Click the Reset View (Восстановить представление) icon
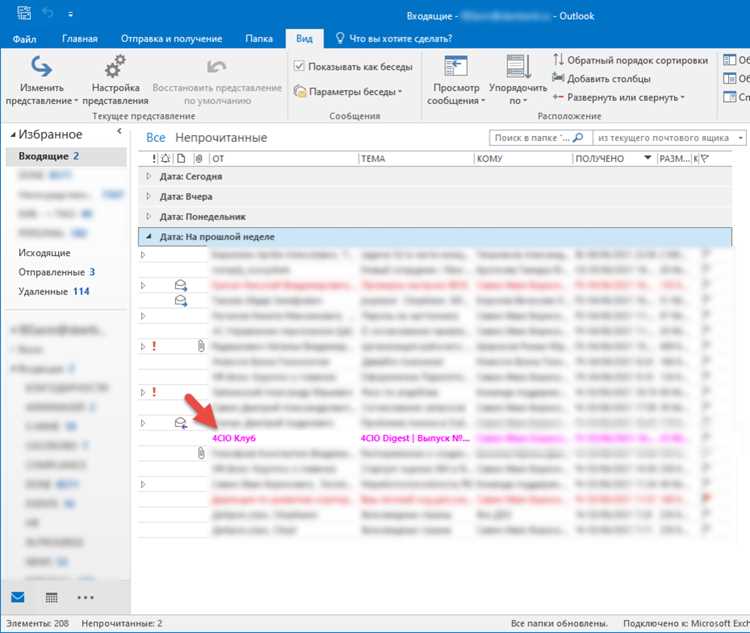Viewport: 750px width, 633px height. [217, 67]
